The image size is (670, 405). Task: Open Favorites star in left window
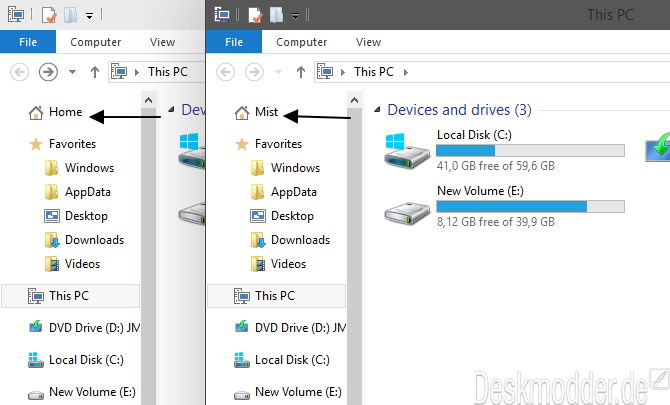[x=36, y=144]
